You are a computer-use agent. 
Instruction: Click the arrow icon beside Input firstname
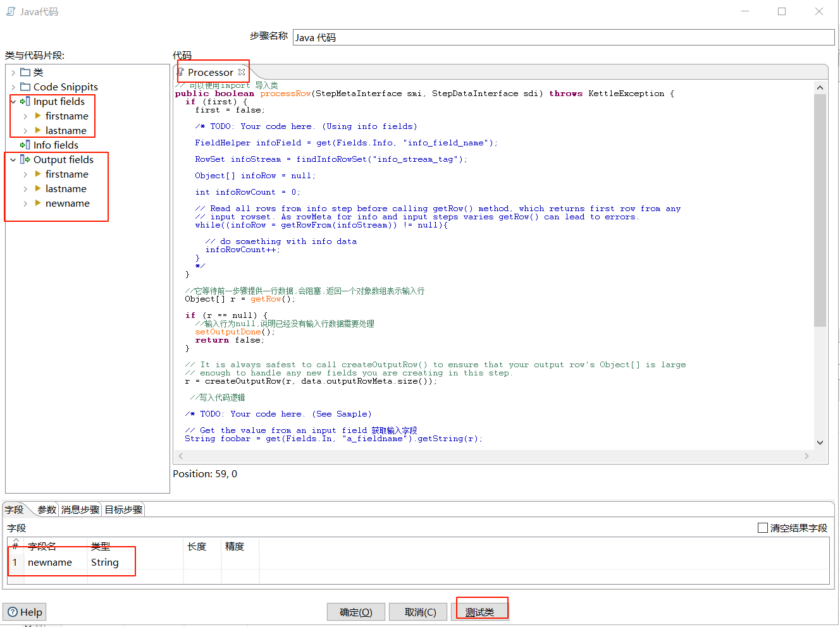[38, 116]
